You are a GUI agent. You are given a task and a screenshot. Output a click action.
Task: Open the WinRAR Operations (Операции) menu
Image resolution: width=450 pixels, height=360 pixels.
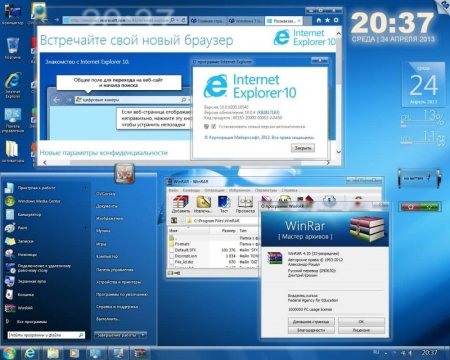[x=214, y=190]
